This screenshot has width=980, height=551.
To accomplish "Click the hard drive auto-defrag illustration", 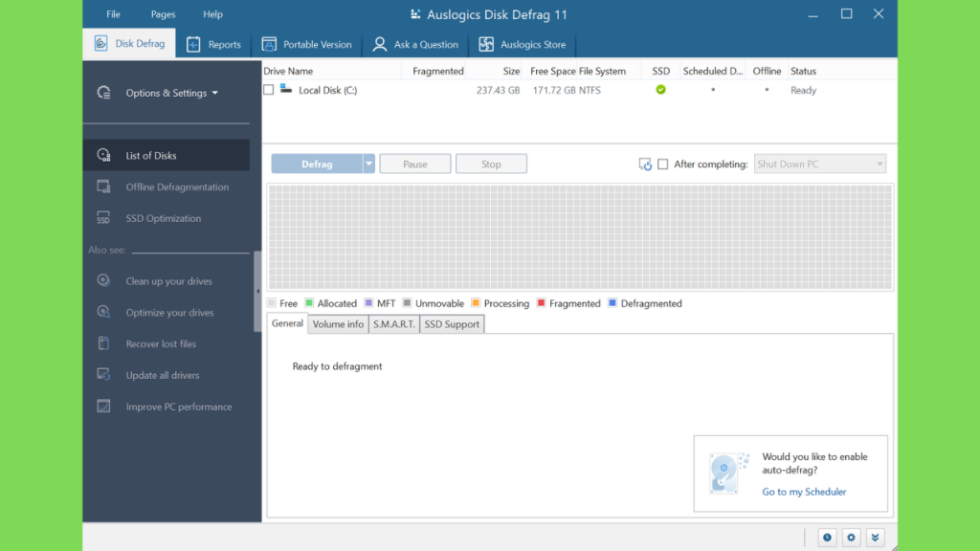I will point(728,473).
